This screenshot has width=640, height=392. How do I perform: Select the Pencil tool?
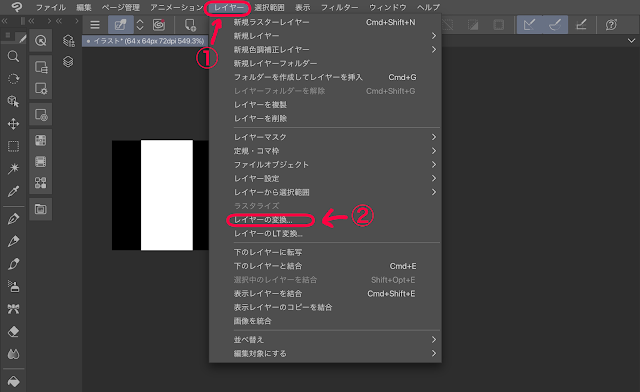point(13,241)
